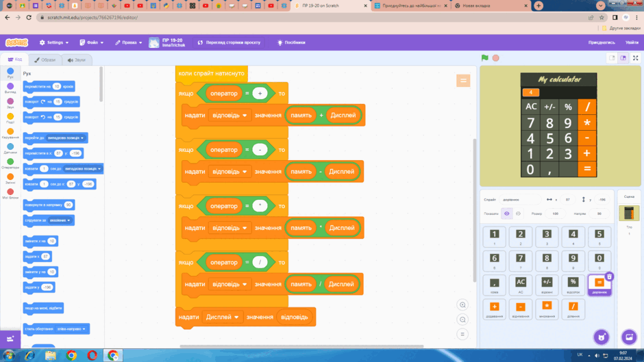Expand the Файл menu
The image size is (644, 362).
(92, 42)
